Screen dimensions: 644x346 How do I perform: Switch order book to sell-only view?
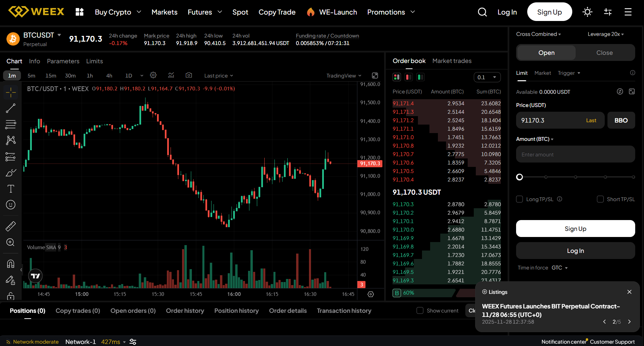[408, 77]
